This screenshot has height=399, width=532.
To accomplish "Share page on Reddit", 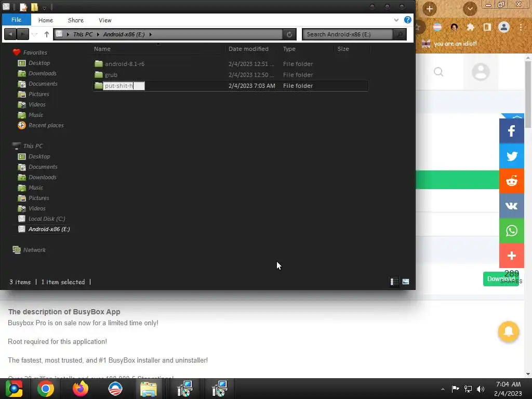I will click(x=511, y=181).
